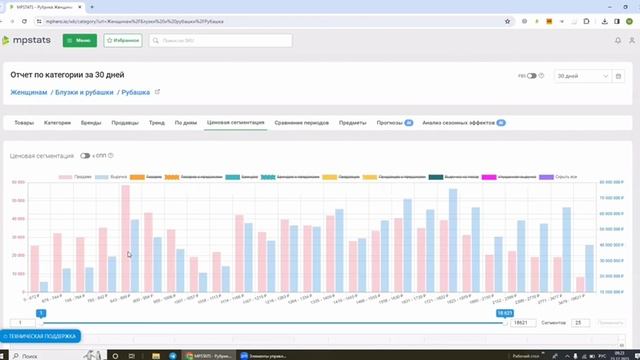
Task: Bookmark page with the star icon
Action: pos(507,21)
